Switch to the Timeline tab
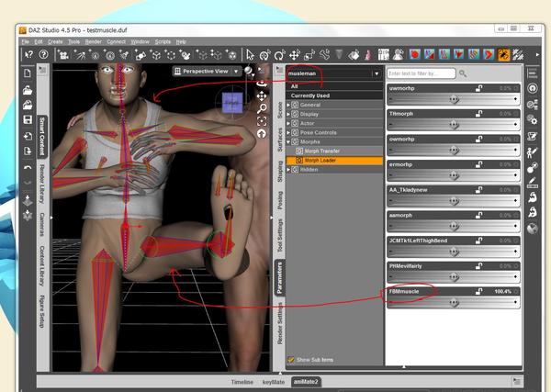 (242, 382)
